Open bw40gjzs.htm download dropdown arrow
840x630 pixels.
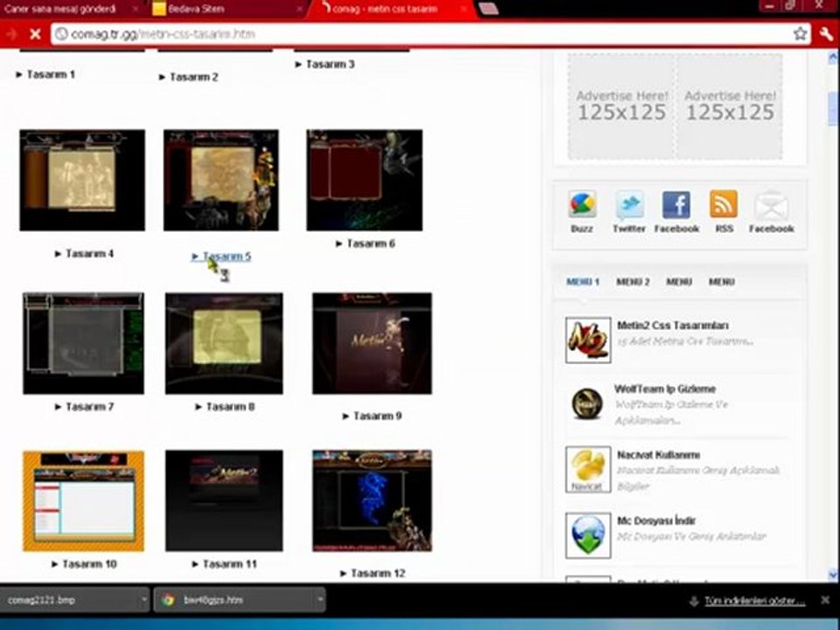coord(320,600)
